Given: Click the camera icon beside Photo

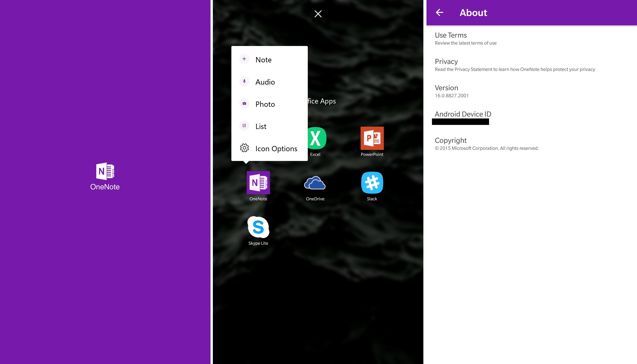Looking at the screenshot, I should 244,103.
